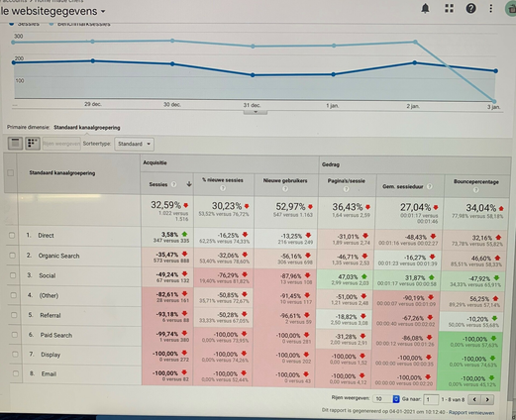Viewport: 516px width, 420px height.
Task: Sort by % nieuwe sessies column header
Action: 223,180
